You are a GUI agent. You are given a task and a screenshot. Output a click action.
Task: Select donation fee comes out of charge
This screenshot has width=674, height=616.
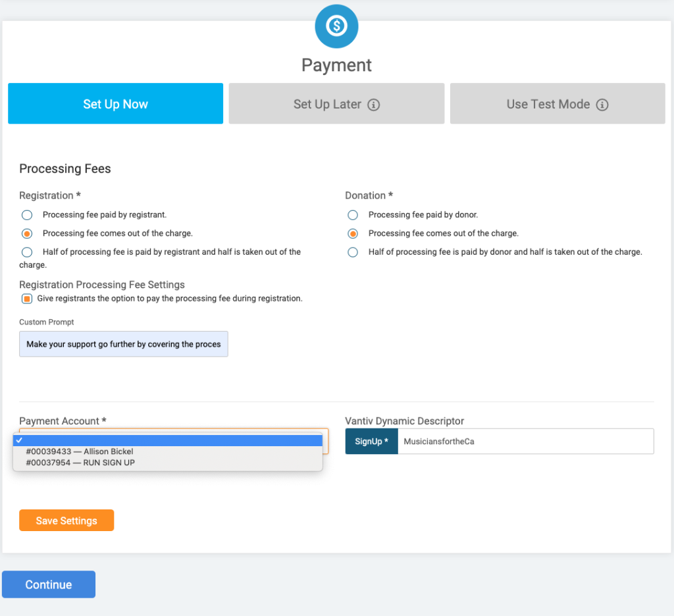click(x=353, y=234)
